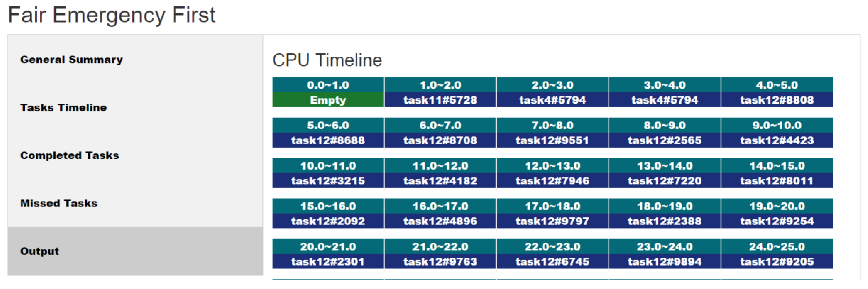Select task12#9254 in slot 19.0~20.0
Viewport: 868px width, 289px height.
point(777,221)
